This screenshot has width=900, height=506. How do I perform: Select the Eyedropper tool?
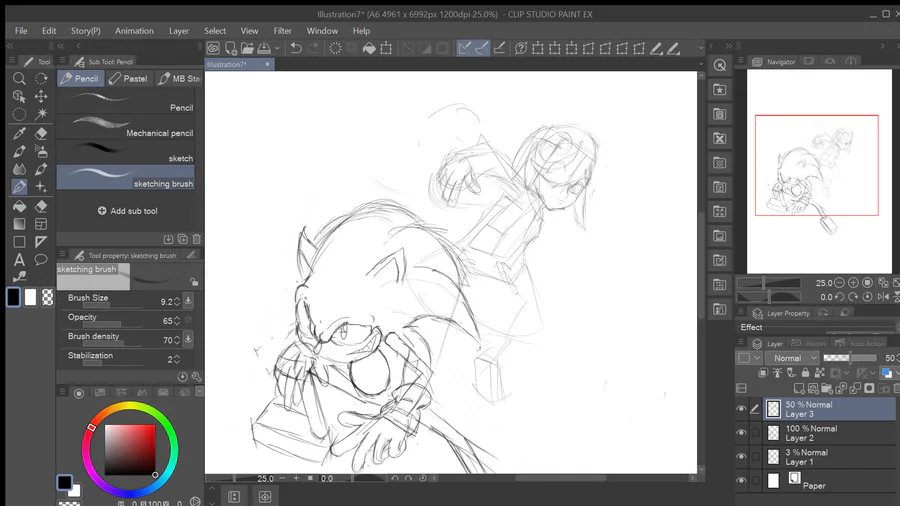tap(19, 134)
